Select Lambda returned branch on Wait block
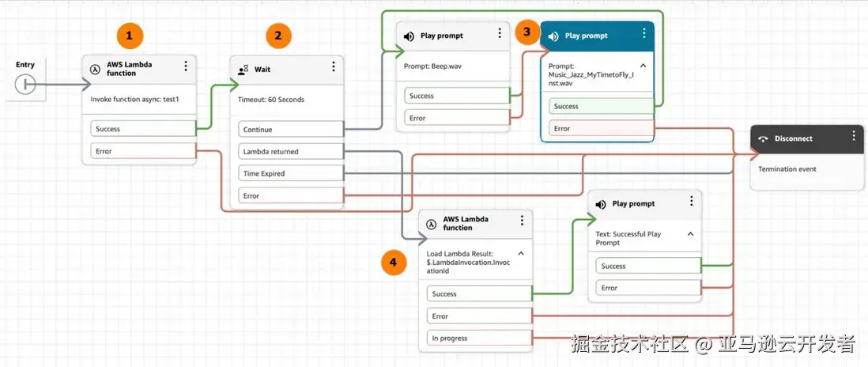This screenshot has height=367, width=868. click(291, 152)
